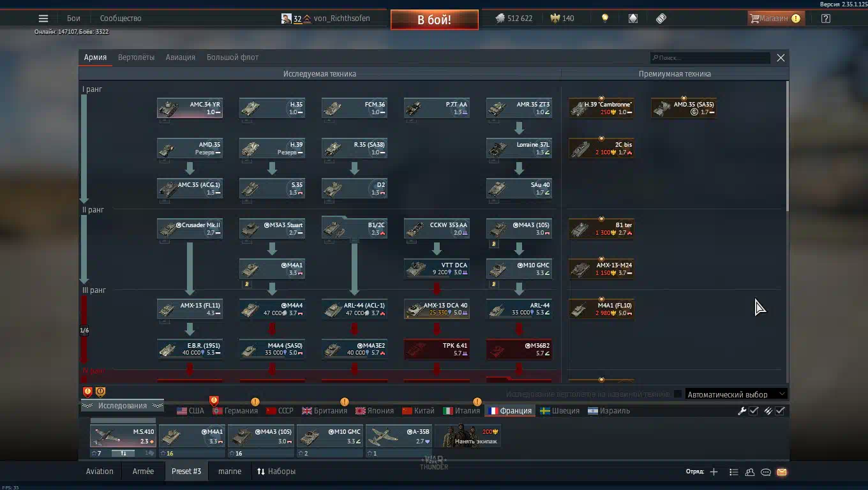Select the AMC.34 YR tank card
868x490 pixels.
(x=190, y=108)
